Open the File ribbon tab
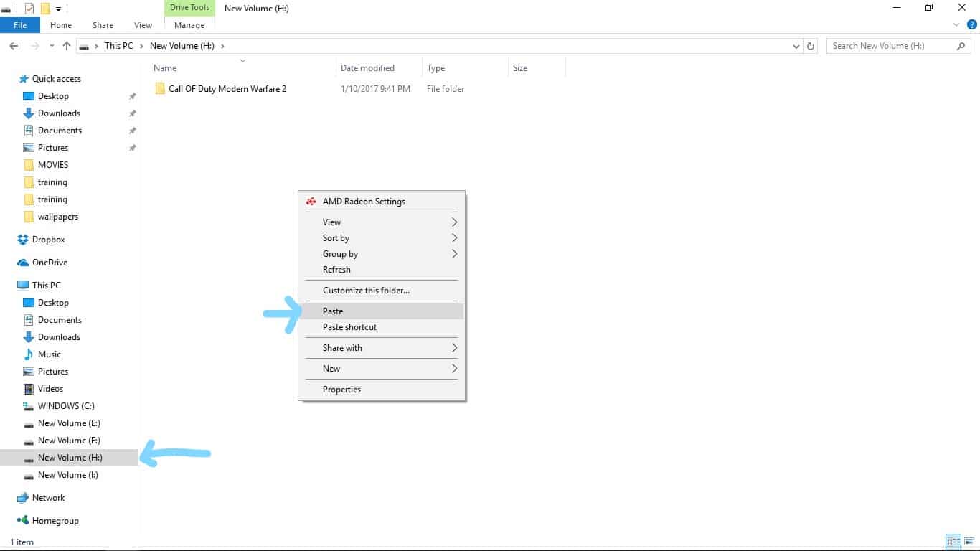The width and height of the screenshot is (980, 551). (20, 25)
